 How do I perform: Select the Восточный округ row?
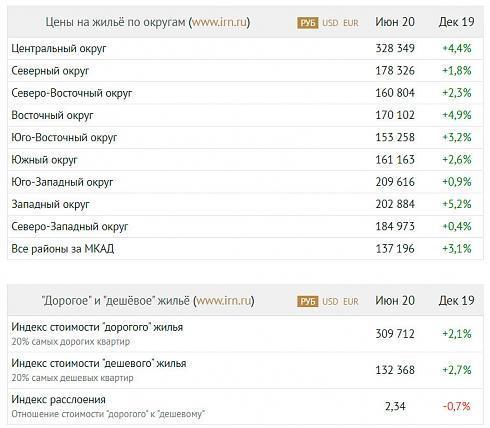[245, 115]
